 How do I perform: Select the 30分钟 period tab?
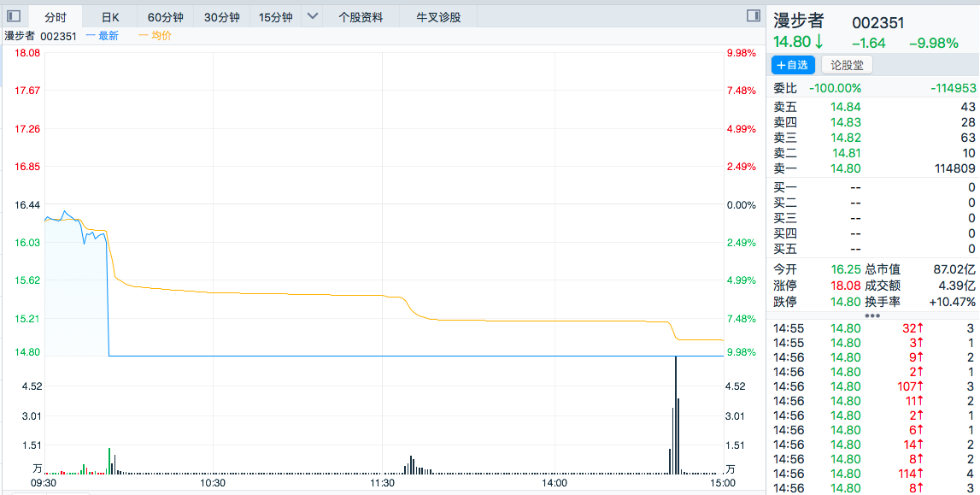[x=222, y=17]
